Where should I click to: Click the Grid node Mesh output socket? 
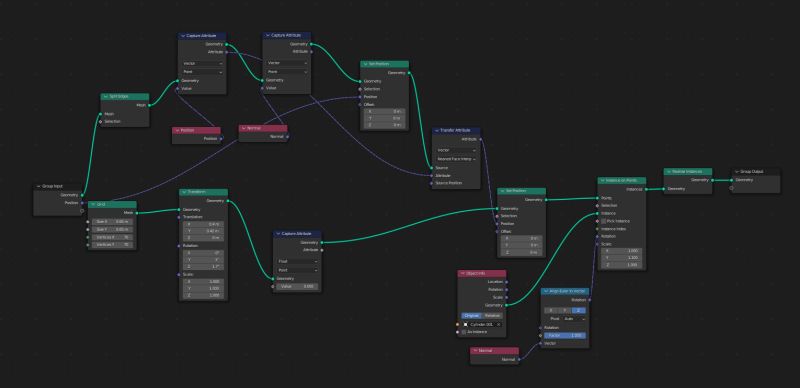point(137,212)
